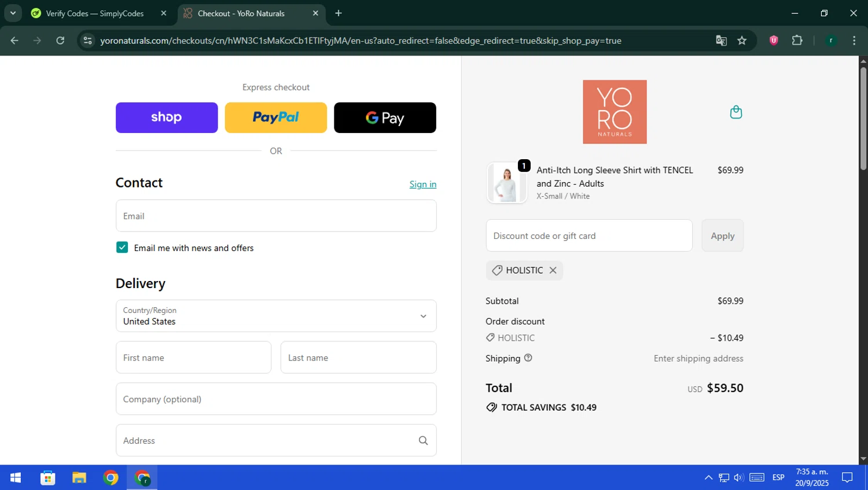
Task: Click the shipping help question mark icon
Action: (528, 358)
